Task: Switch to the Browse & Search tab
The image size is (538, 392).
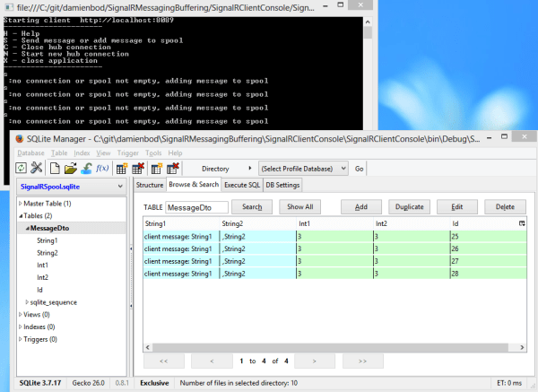Action: [x=194, y=184]
